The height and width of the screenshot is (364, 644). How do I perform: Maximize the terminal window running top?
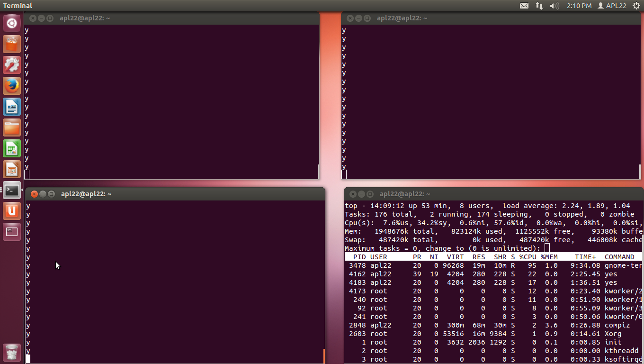[x=370, y=194]
